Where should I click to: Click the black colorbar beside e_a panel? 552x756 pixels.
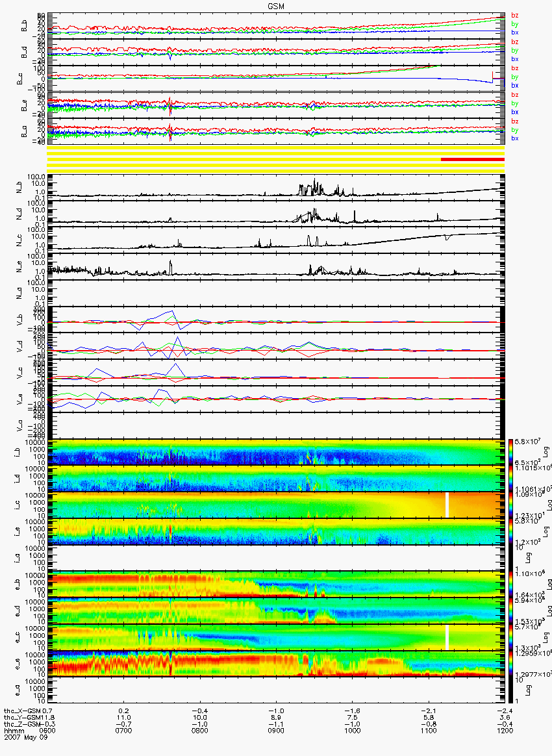510,690
